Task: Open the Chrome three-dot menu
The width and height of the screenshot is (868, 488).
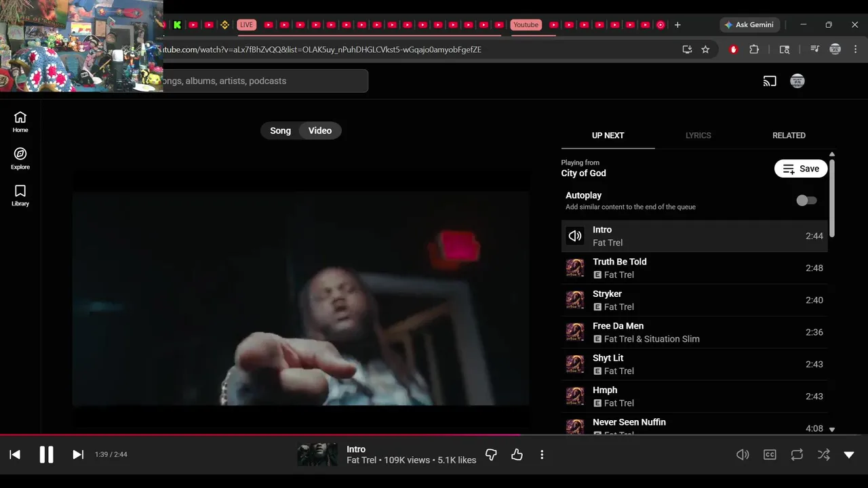Action: click(x=856, y=49)
